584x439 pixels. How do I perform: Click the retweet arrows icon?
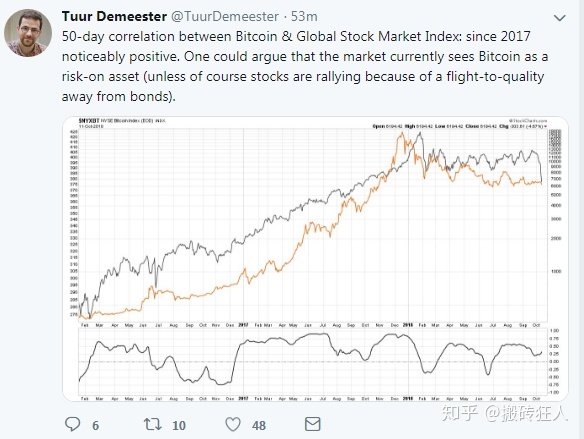(x=153, y=424)
